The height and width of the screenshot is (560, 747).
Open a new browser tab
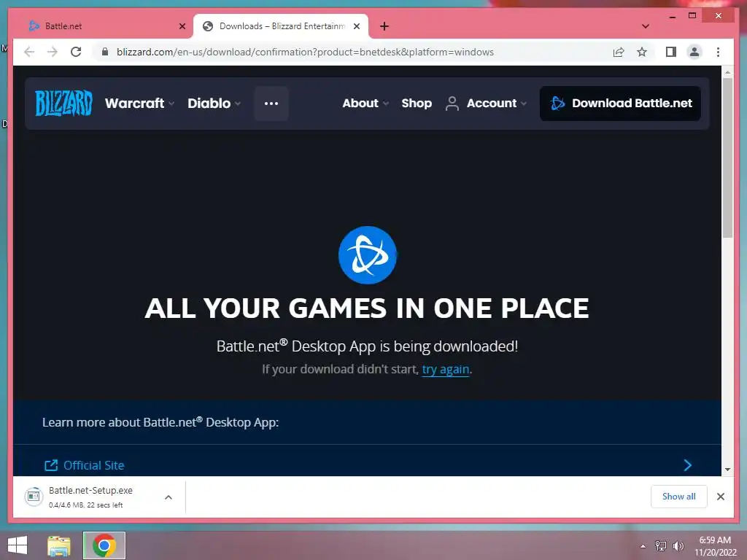pos(384,27)
